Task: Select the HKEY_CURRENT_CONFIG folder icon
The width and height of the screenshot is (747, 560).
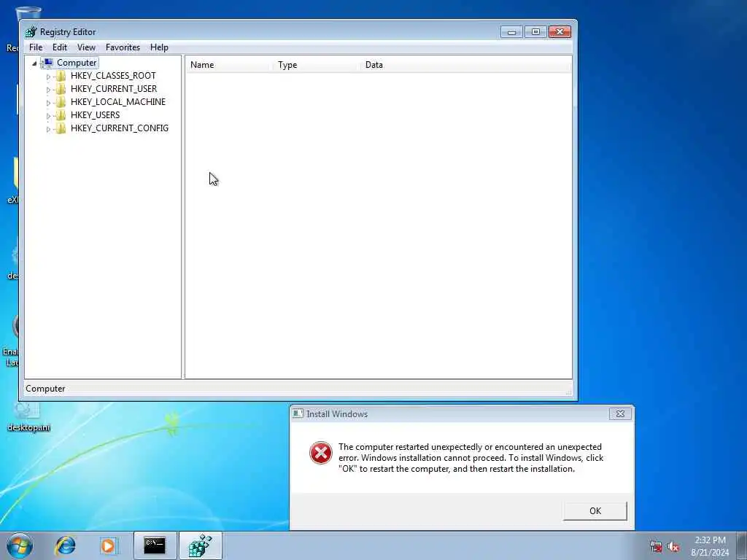Action: tap(61, 128)
